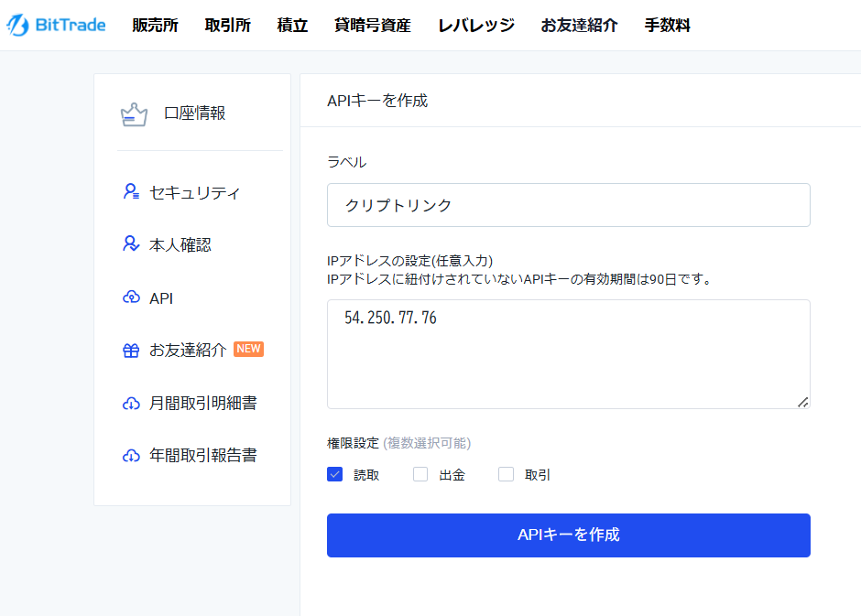This screenshot has width=861, height=616.
Task: Open 年間取引報告書 in the sidebar
Action: coord(203,455)
